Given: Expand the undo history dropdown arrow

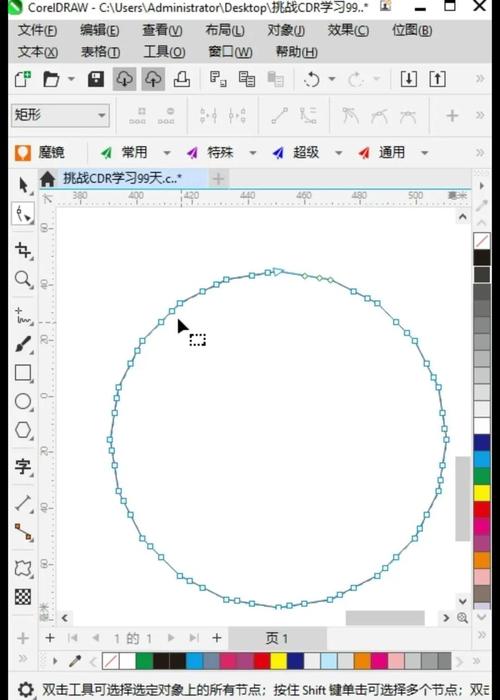Looking at the screenshot, I should click(x=332, y=79).
